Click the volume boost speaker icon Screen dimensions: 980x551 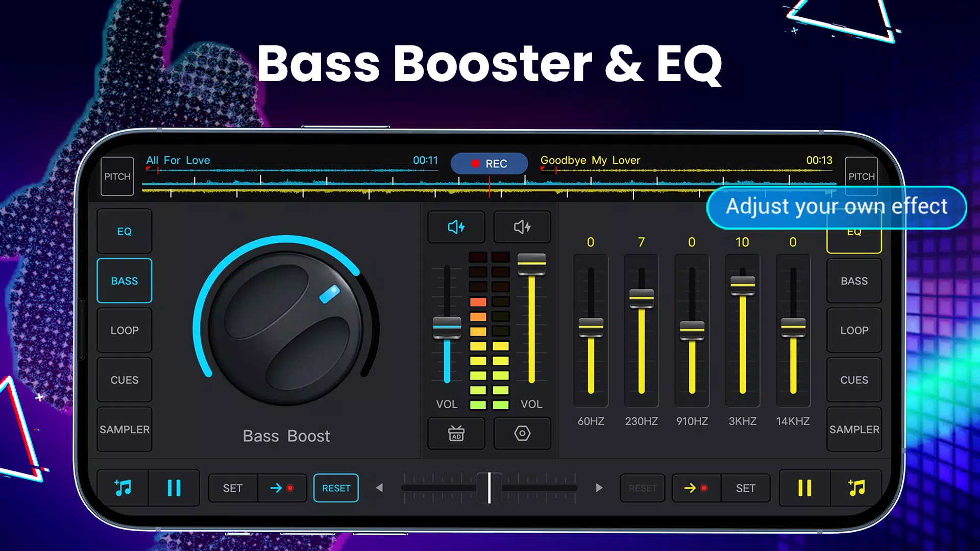[456, 227]
